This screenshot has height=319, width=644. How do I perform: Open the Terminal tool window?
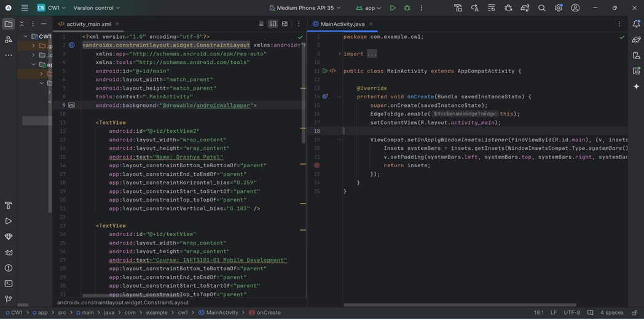click(8, 283)
